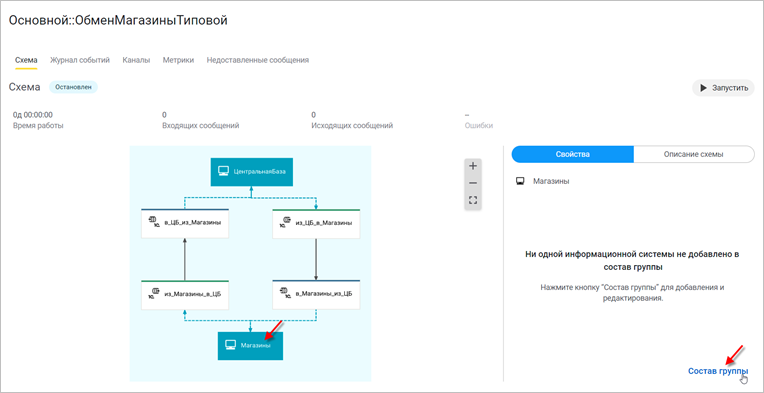Click the в_ЦБ_из_Магазины channel node
The height and width of the screenshot is (393, 764).
point(185,223)
